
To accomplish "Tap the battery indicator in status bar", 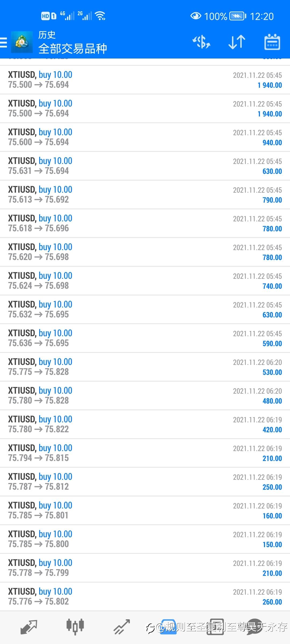I will coord(238,16).
